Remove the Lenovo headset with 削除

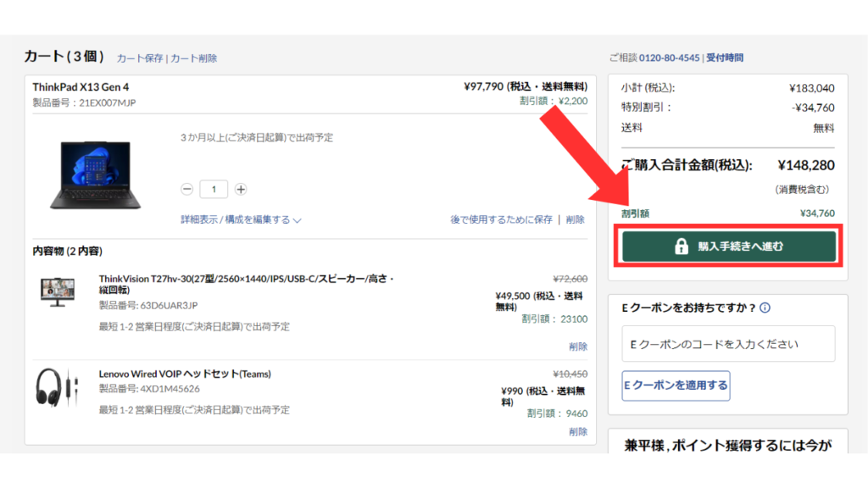click(x=578, y=431)
